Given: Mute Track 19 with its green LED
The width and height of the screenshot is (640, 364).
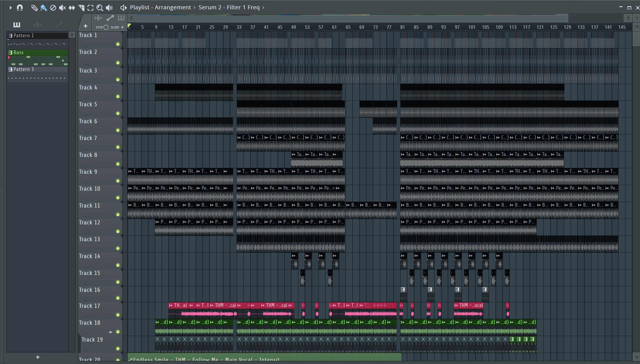Looking at the screenshot, I should click(x=118, y=348).
